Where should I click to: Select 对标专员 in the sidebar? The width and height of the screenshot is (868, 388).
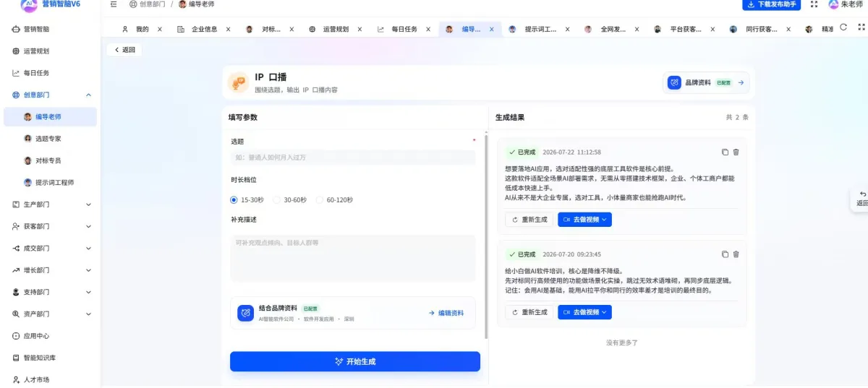point(50,160)
